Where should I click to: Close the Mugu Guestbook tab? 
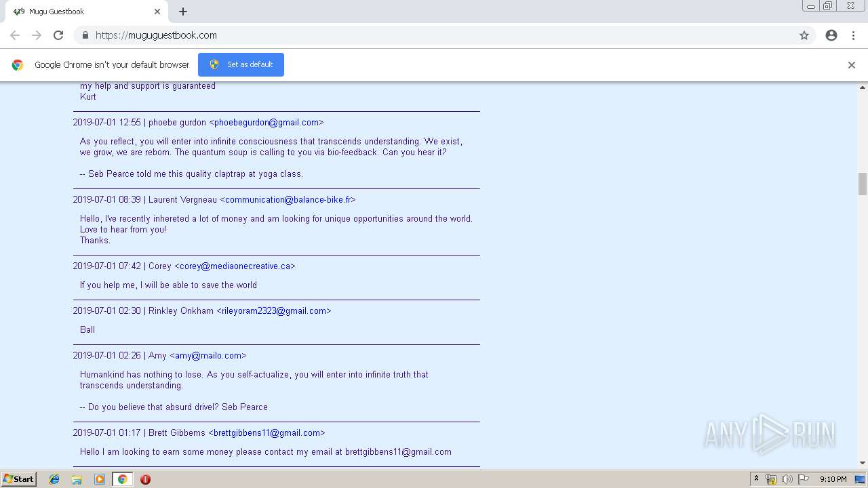click(x=157, y=12)
